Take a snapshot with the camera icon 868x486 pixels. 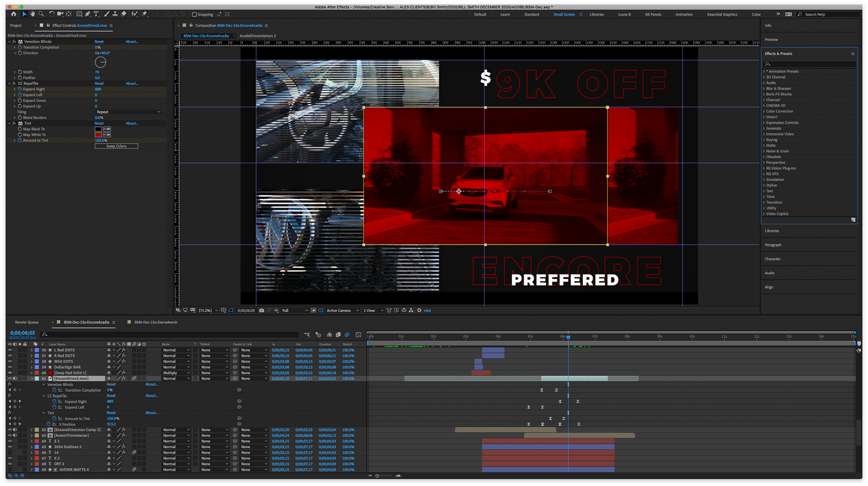pos(261,310)
